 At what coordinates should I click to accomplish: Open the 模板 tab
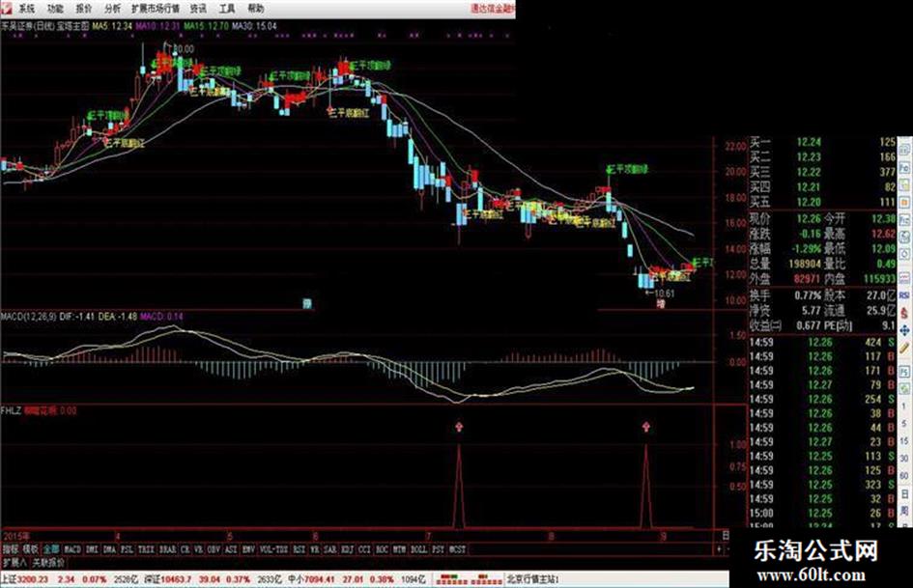(x=30, y=549)
